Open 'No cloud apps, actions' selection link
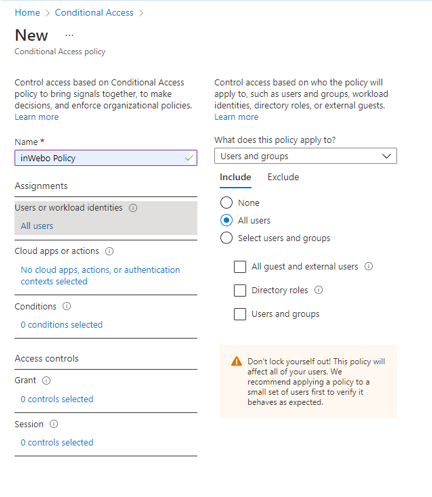 [x=100, y=276]
